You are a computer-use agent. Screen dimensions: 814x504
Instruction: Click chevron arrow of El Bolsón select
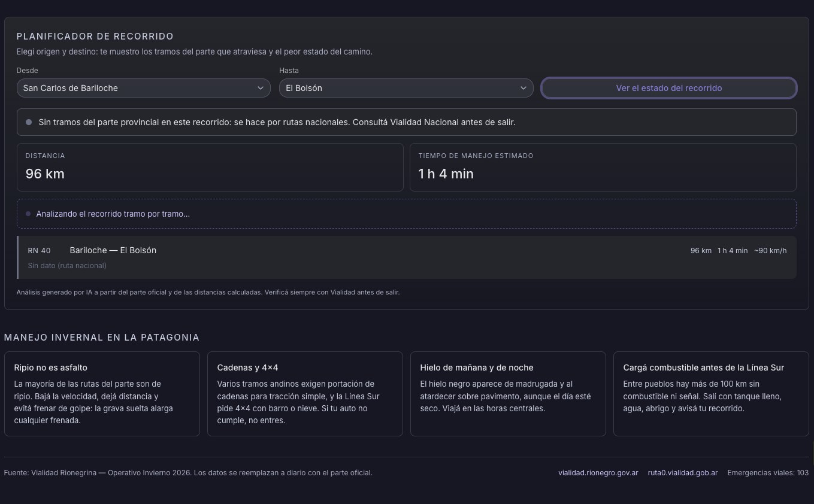click(x=523, y=88)
